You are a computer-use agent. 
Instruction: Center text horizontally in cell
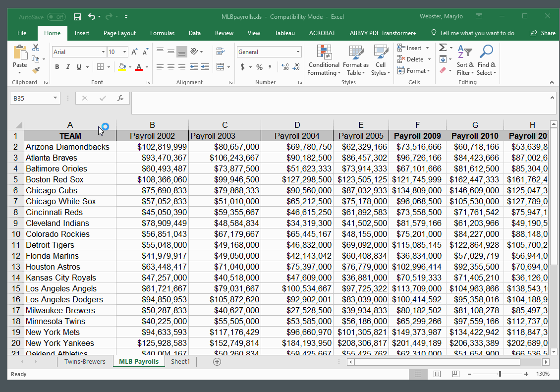click(171, 67)
